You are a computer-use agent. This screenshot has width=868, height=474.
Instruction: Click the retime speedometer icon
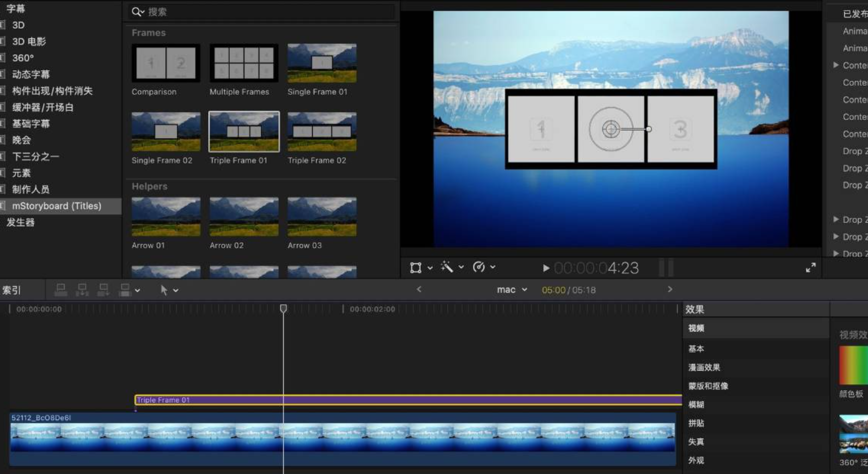(478, 267)
